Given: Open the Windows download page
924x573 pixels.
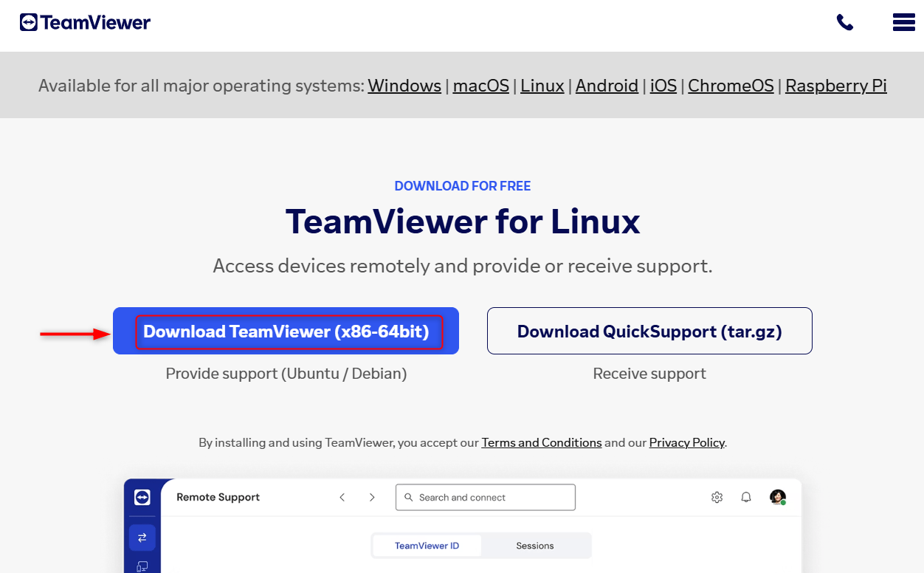Looking at the screenshot, I should tap(404, 85).
